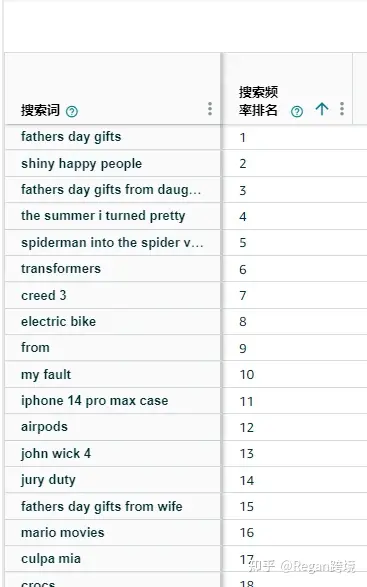
Task: Click fathers day gifts from wife term
Action: [101, 507]
